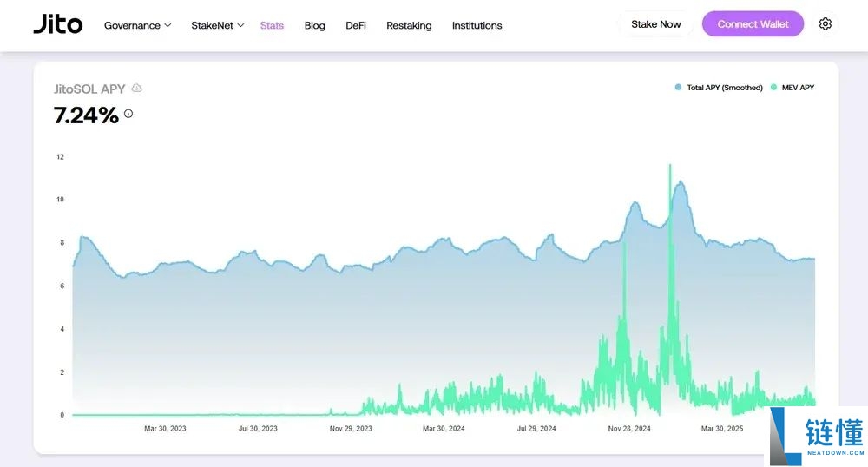Click the Jito logo
Screen dimensions: 868x467
click(x=57, y=24)
